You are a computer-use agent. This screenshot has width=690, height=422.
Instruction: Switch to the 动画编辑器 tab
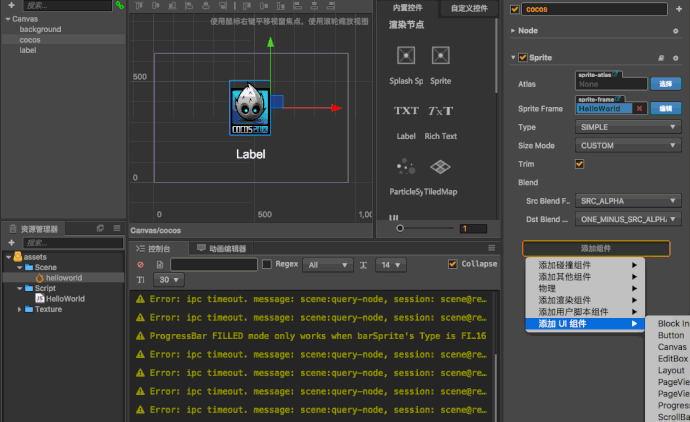tap(226, 248)
